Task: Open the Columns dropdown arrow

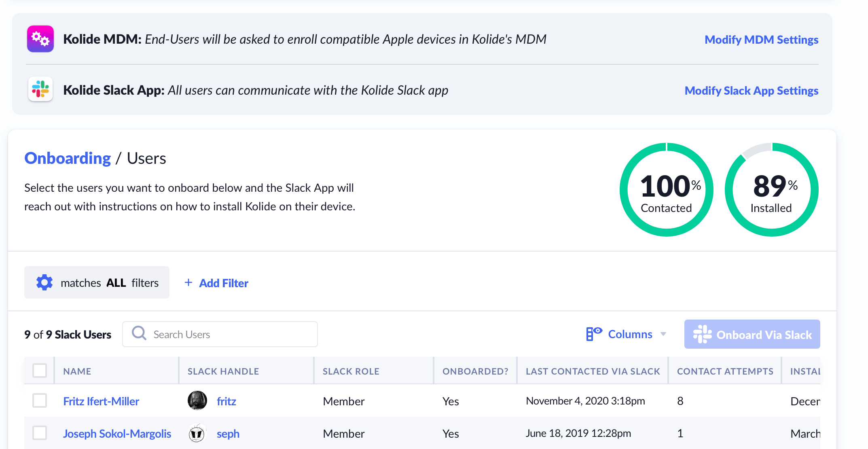Action: [x=663, y=334]
